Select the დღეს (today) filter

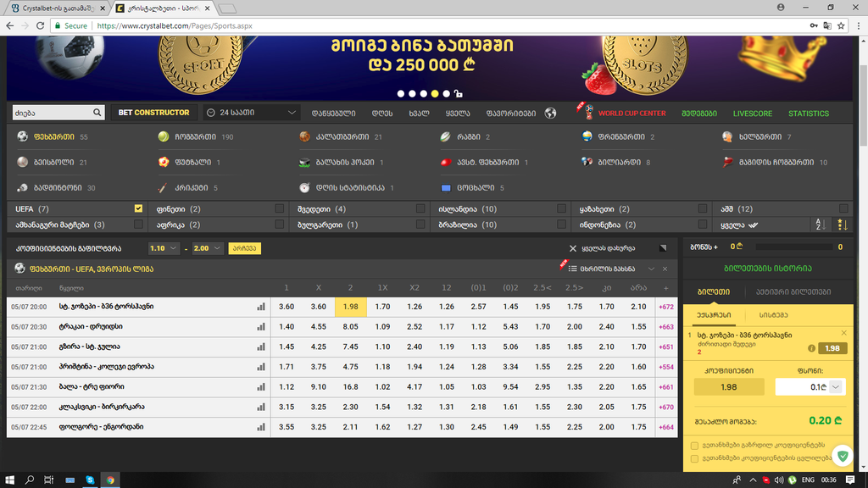pyautogui.click(x=382, y=114)
